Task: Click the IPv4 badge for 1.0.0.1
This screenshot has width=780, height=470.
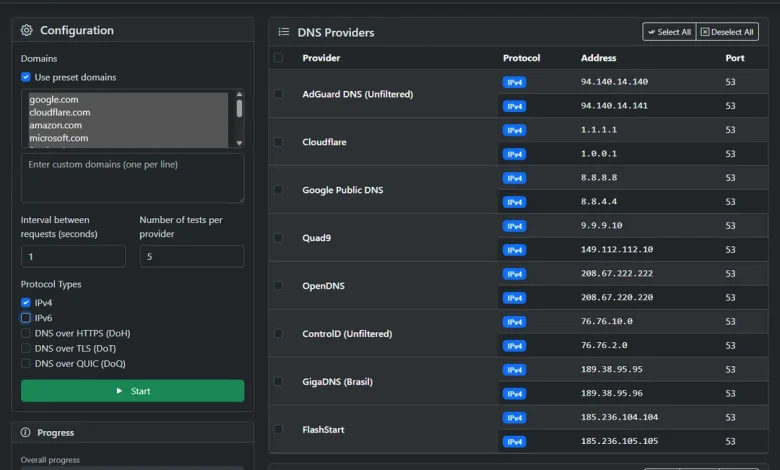Action: 514,154
